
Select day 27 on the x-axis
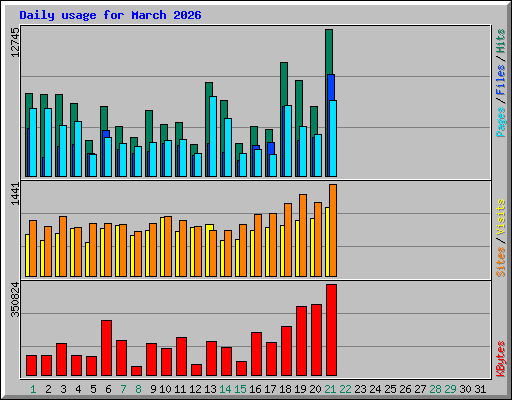[x=420, y=389]
